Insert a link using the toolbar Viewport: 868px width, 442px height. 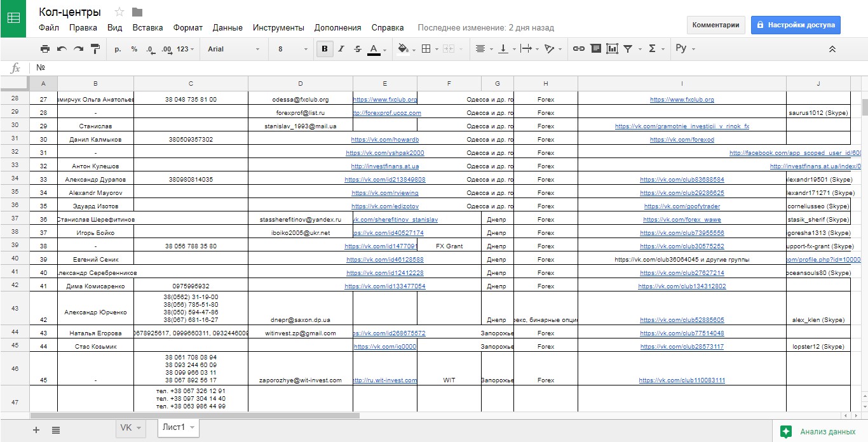coord(579,49)
